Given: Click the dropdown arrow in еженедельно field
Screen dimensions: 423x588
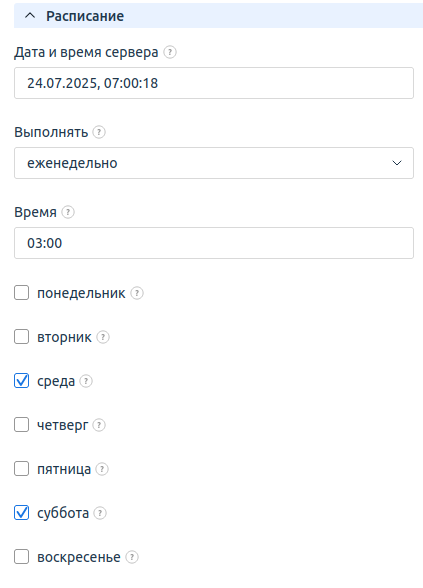Looking at the screenshot, I should tap(397, 163).
